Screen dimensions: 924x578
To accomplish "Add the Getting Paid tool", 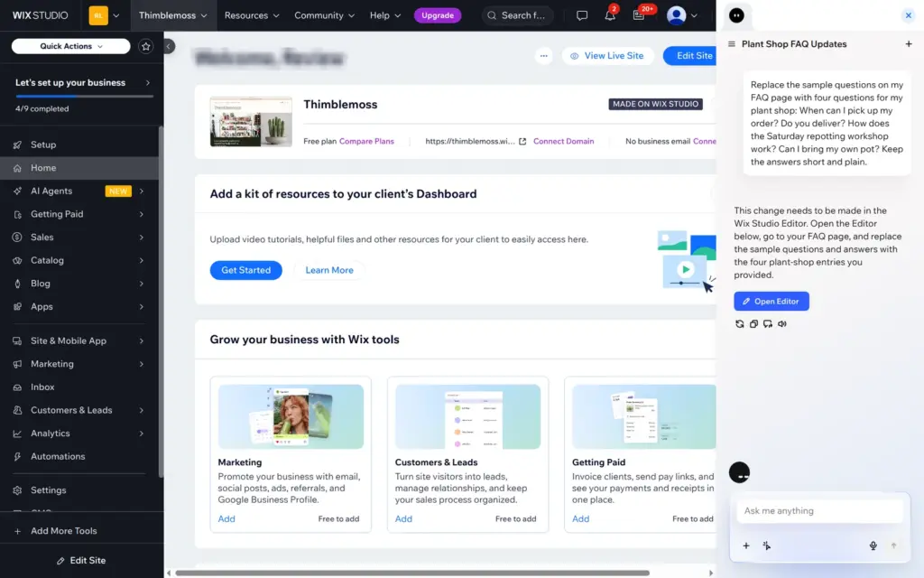I will point(580,519).
